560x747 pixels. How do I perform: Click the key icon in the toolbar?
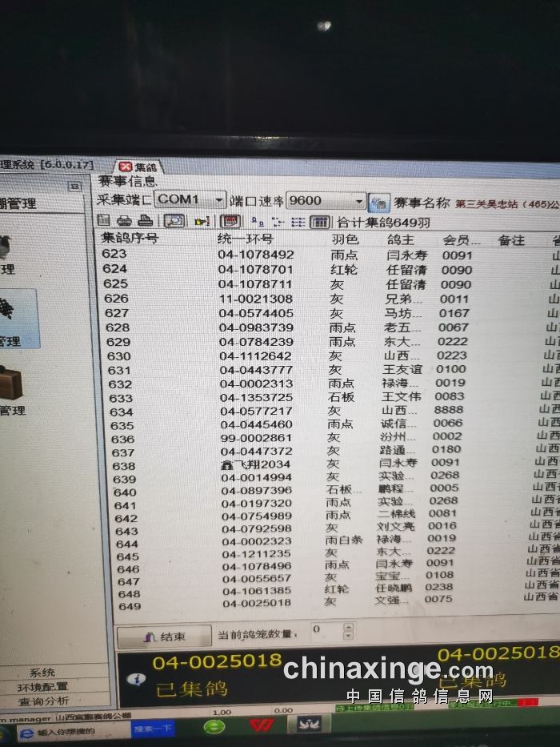point(202,221)
